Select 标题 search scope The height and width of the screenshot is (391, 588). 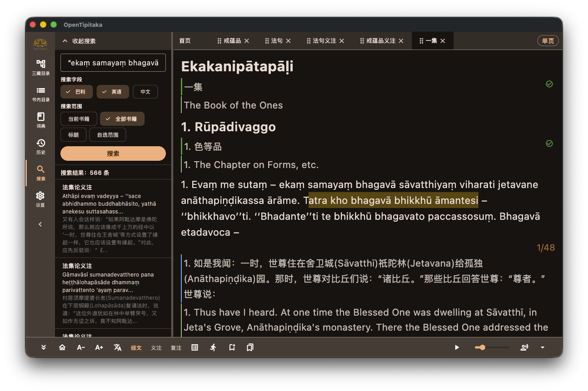74,135
